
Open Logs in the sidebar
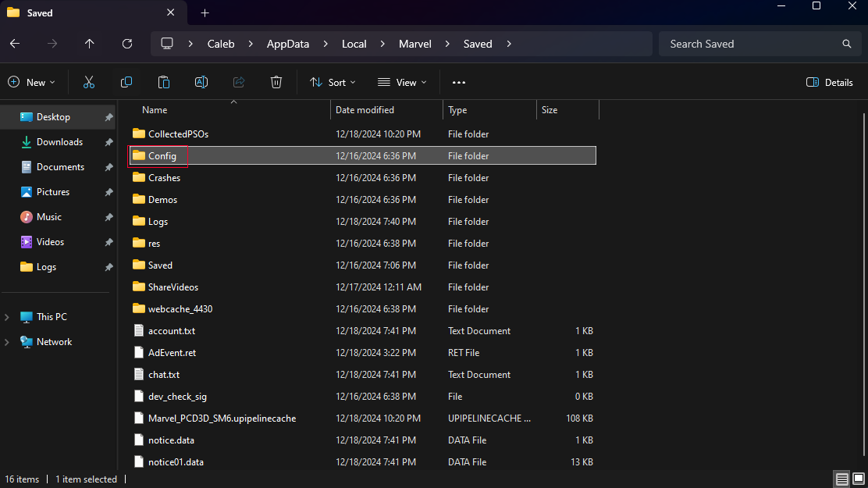(x=58, y=266)
